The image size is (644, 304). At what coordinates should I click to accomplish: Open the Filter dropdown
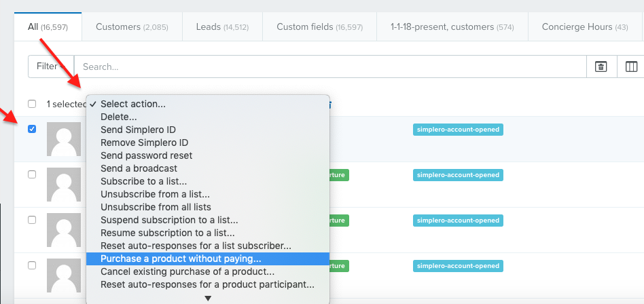click(50, 66)
